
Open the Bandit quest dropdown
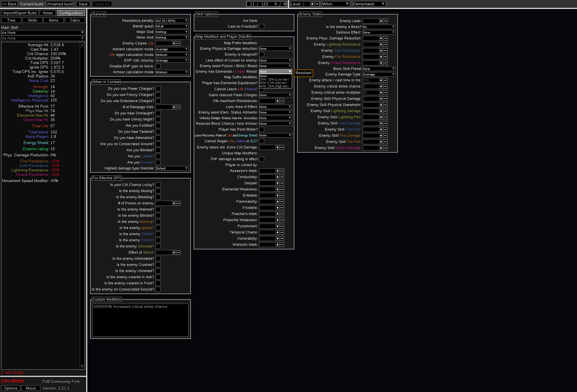(x=172, y=26)
